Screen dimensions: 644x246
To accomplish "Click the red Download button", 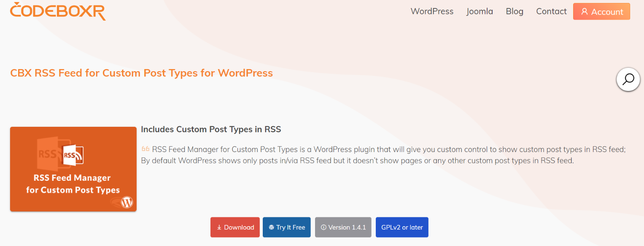I will click(x=235, y=227).
